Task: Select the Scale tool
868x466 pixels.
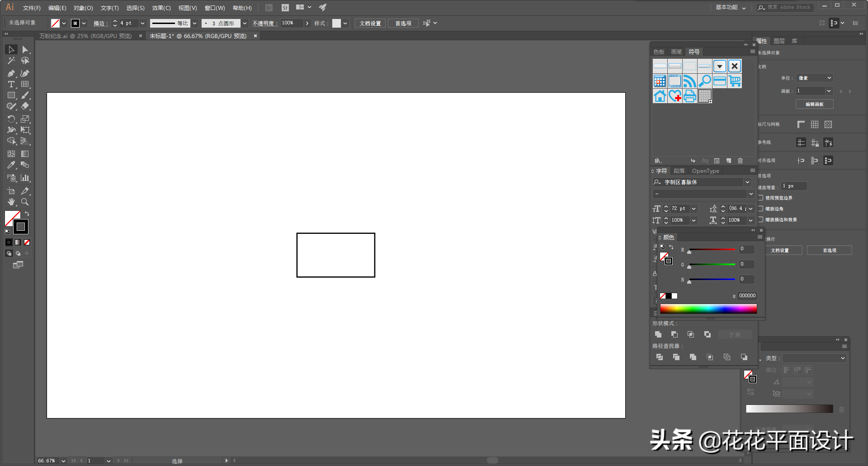Action: 25,119
